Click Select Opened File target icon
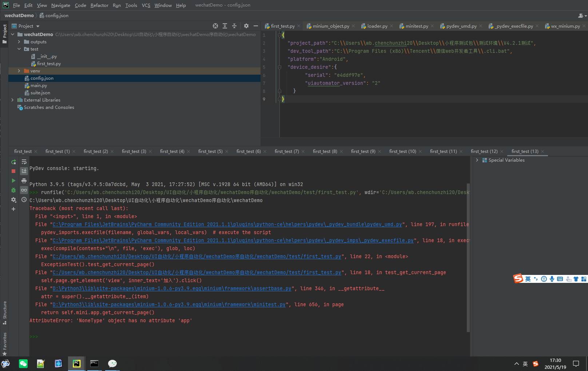Viewport: 588px width, 371px height. tap(215, 26)
